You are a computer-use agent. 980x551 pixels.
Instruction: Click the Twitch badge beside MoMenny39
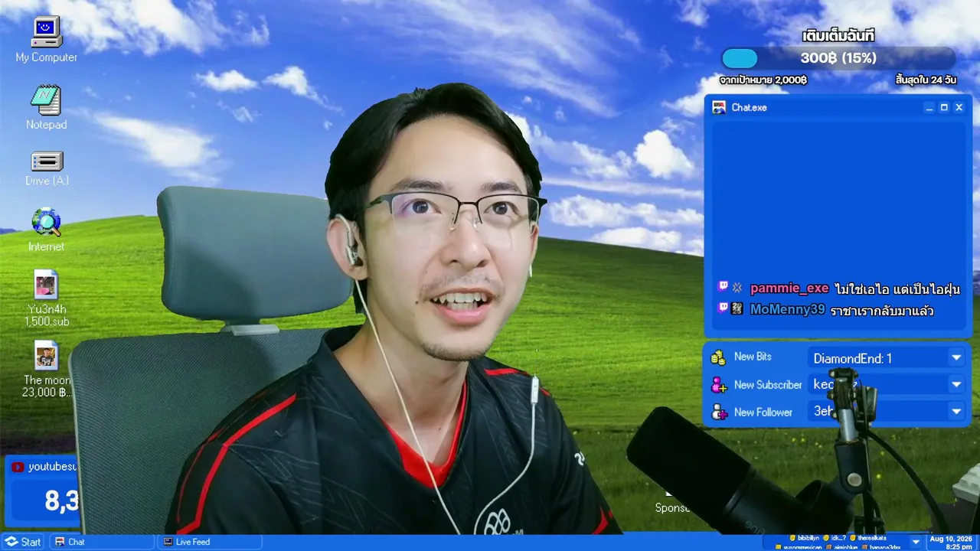(723, 308)
